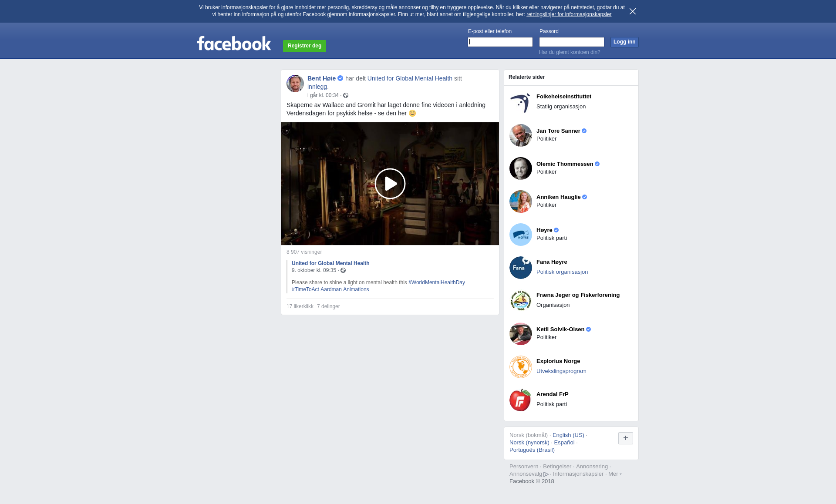Focus the 'E-post eller telefon' field

tap(500, 42)
